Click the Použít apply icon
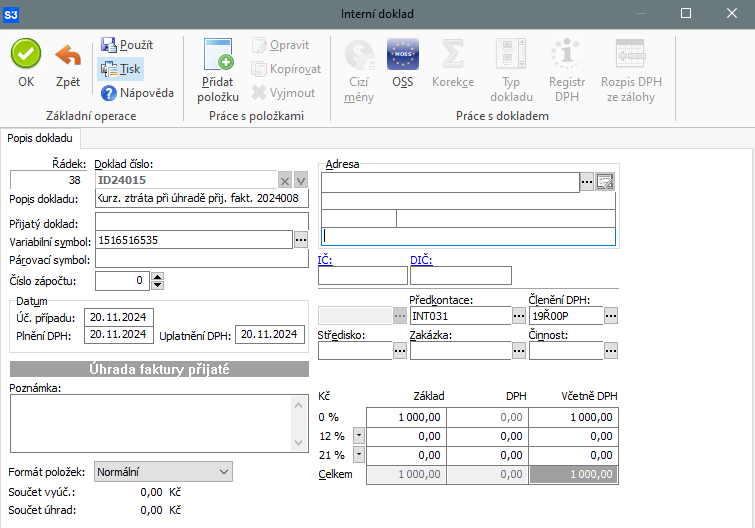The height and width of the screenshot is (528, 755). point(125,46)
